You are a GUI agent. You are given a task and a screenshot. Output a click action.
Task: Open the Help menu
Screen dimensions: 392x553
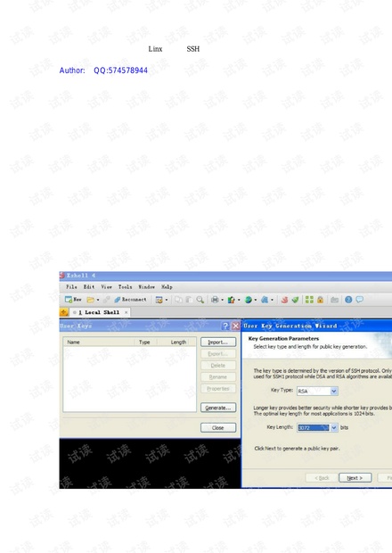pos(167,286)
